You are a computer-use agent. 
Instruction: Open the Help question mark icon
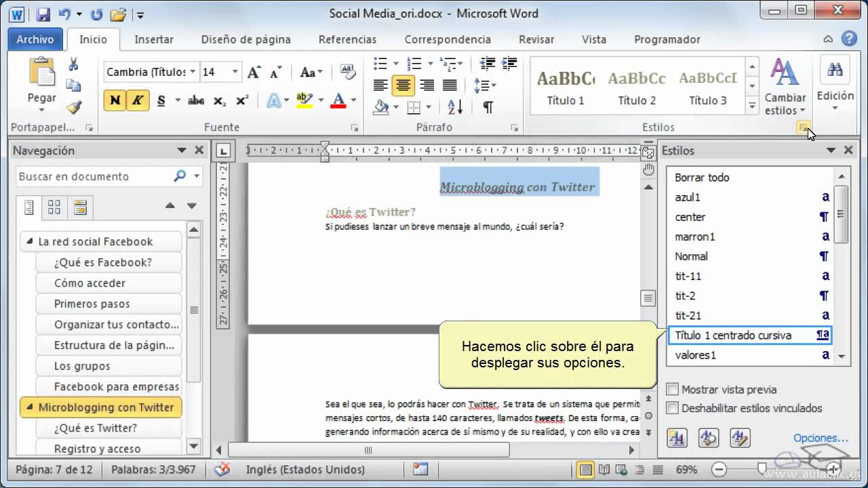point(848,39)
